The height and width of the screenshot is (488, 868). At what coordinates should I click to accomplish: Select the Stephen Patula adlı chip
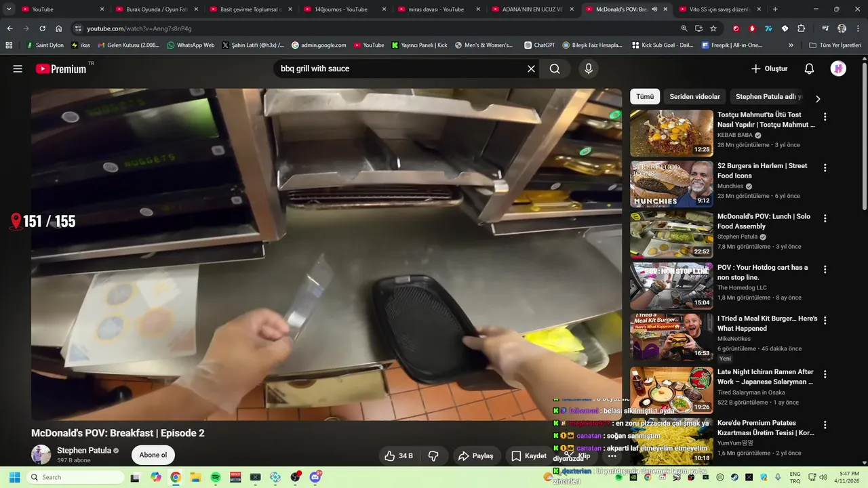click(769, 96)
